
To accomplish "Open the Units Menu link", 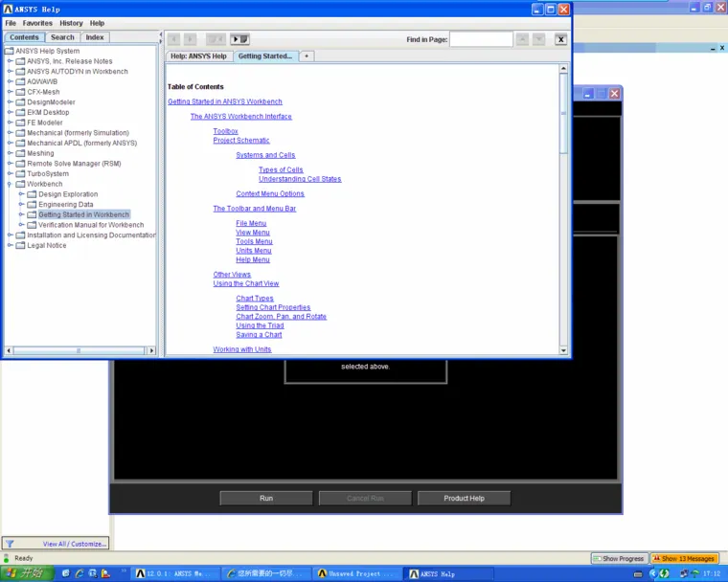I will pyautogui.click(x=254, y=251).
